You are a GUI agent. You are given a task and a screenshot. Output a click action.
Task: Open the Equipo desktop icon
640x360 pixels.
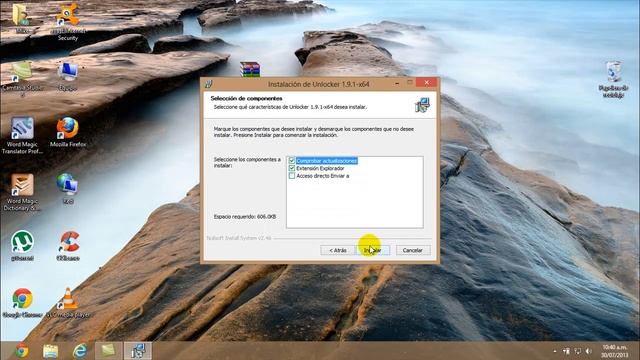pyautogui.click(x=67, y=77)
